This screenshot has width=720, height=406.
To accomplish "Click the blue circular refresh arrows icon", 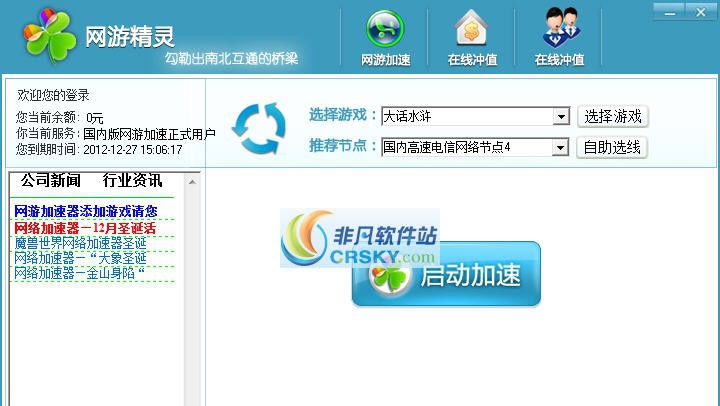I will 259,129.
